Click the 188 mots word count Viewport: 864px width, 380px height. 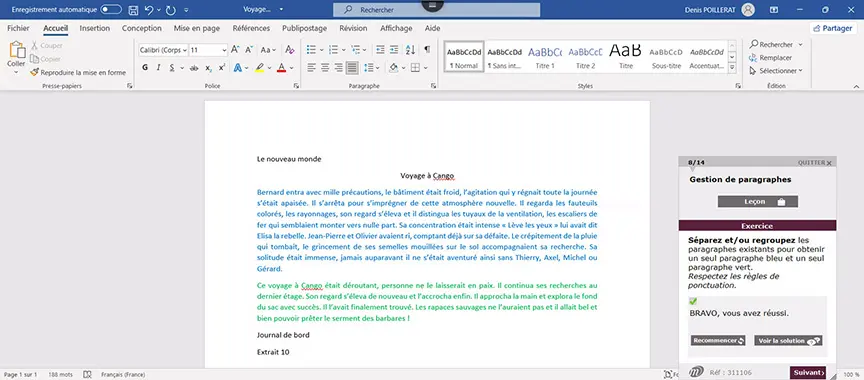point(60,374)
